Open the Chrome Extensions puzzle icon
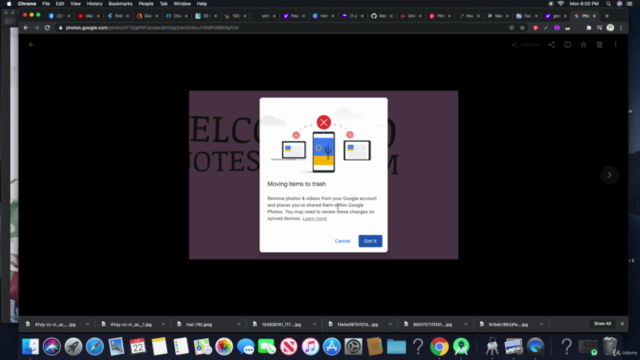 pyautogui.click(x=588, y=28)
